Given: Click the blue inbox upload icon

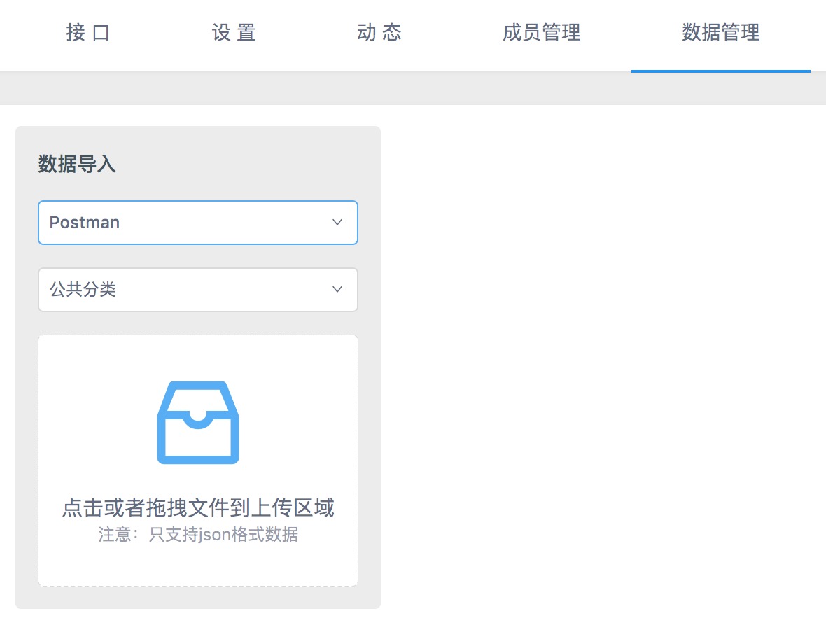Looking at the screenshot, I should [x=198, y=422].
